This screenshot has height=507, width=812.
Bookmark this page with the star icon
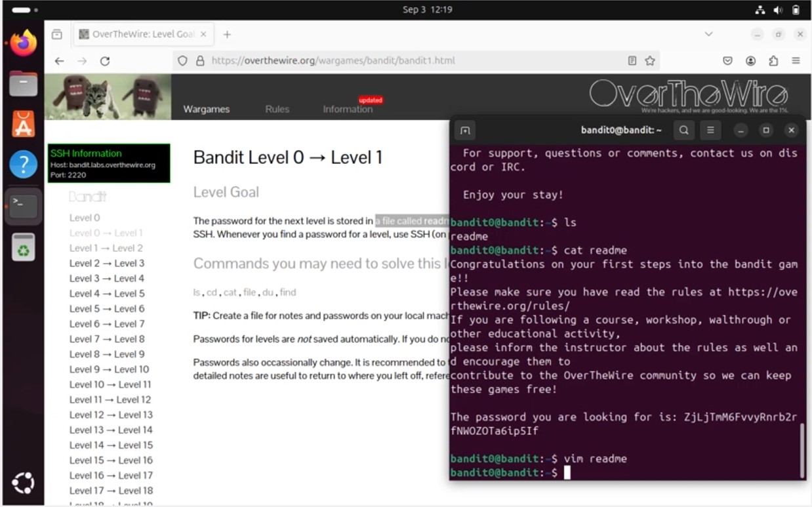pyautogui.click(x=650, y=61)
